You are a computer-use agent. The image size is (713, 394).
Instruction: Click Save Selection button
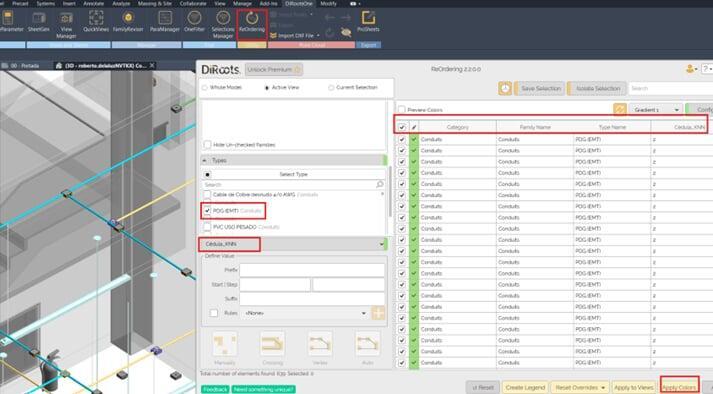coord(540,88)
